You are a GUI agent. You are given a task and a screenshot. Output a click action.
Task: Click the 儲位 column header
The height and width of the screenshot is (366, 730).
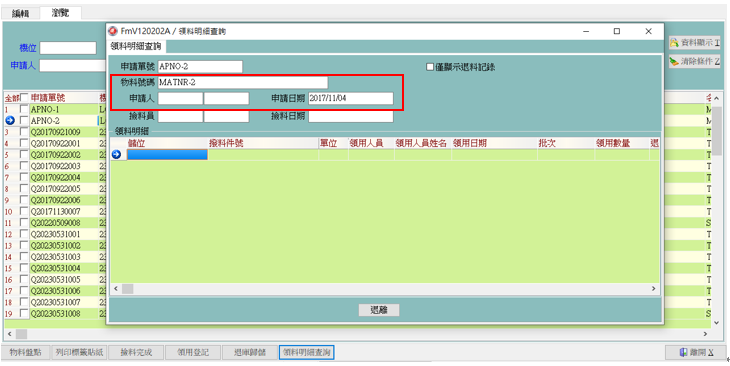(x=167, y=143)
